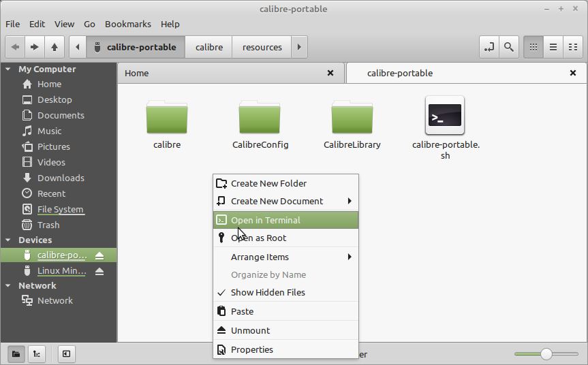Eject the Linux Mint device
The image size is (588, 365).
point(99,271)
